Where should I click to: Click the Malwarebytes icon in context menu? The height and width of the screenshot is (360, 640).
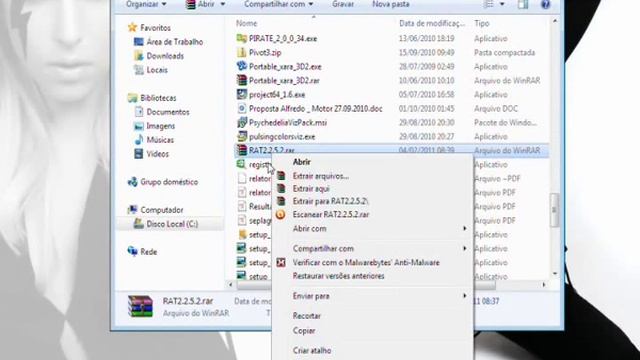click(x=281, y=262)
